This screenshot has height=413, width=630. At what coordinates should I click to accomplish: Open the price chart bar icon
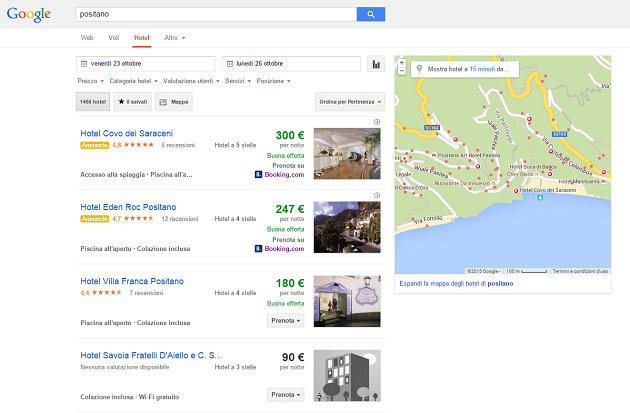pos(376,64)
